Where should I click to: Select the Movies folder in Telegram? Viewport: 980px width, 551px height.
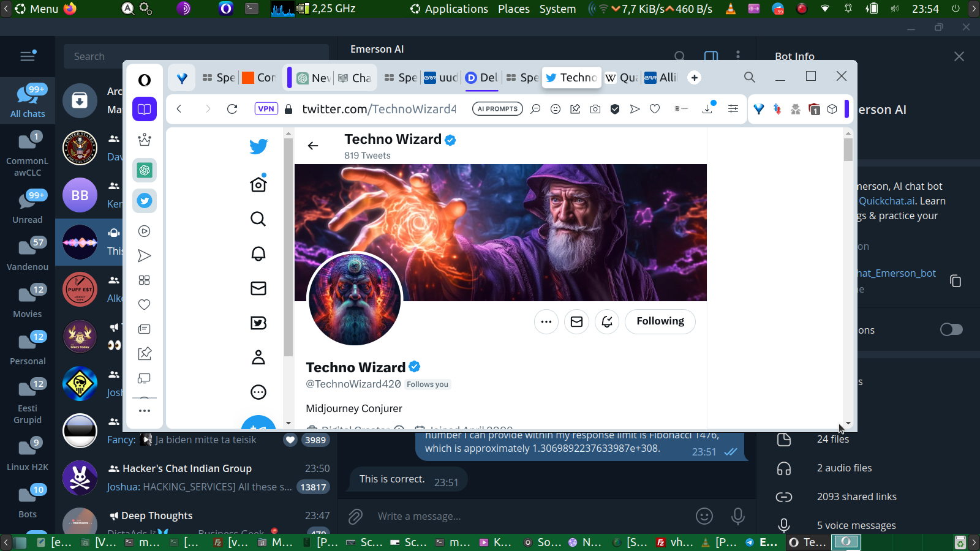[28, 301]
